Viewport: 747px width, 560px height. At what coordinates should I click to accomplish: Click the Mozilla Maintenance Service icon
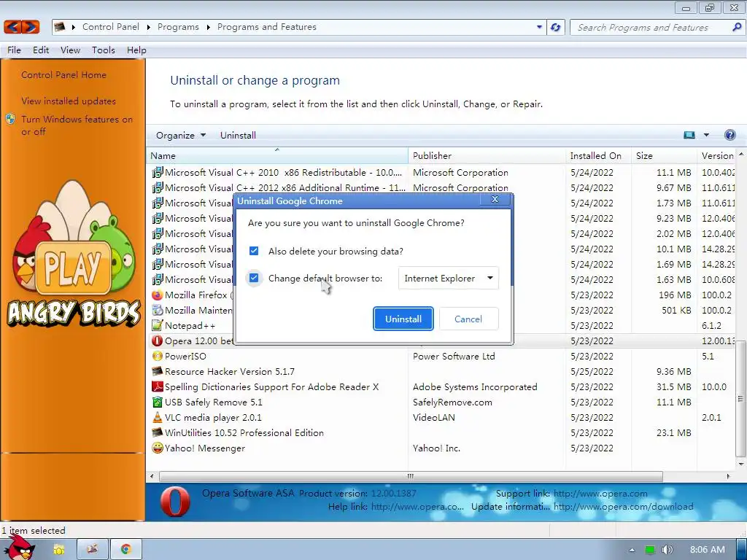tap(158, 311)
